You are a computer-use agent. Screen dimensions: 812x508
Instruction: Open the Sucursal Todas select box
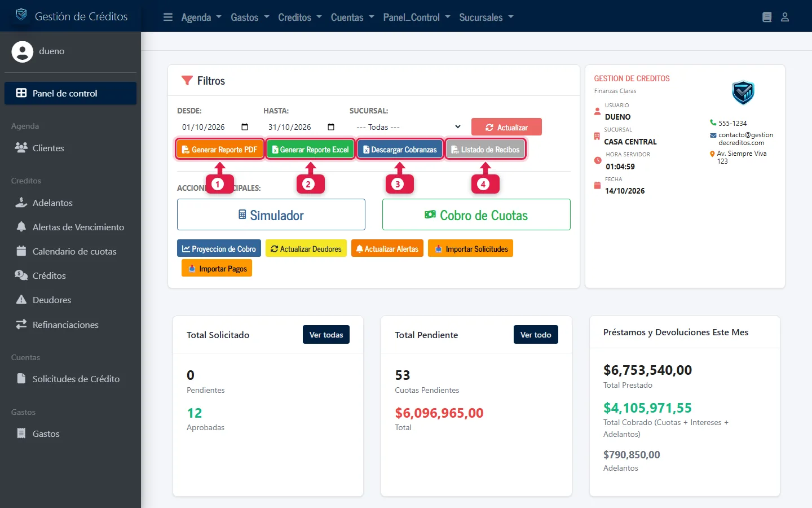408,127
